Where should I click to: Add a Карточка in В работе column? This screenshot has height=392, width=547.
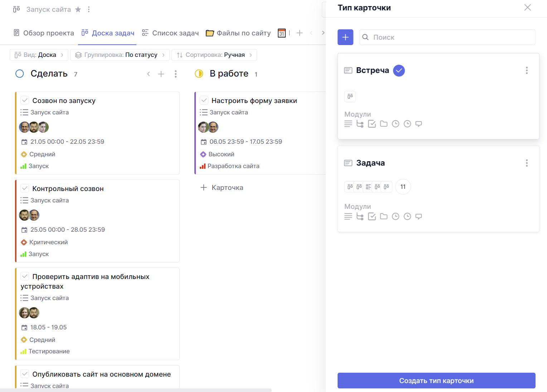click(x=222, y=187)
